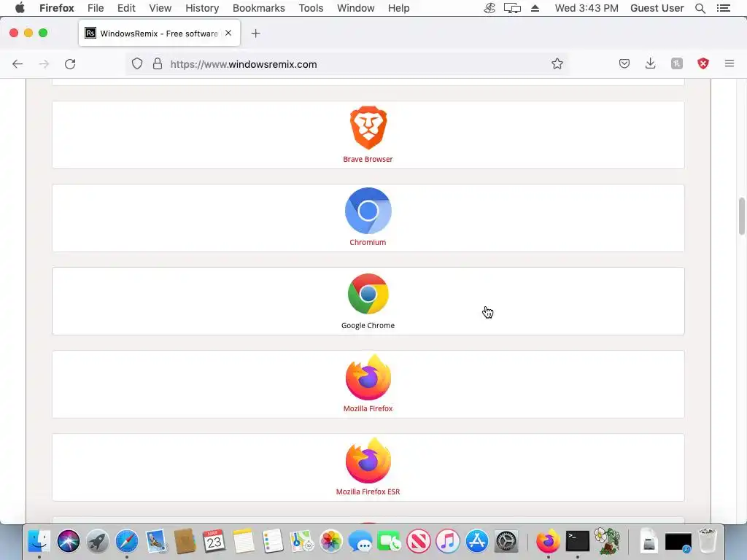Select the WindowsRemix - Free software tab

click(159, 33)
